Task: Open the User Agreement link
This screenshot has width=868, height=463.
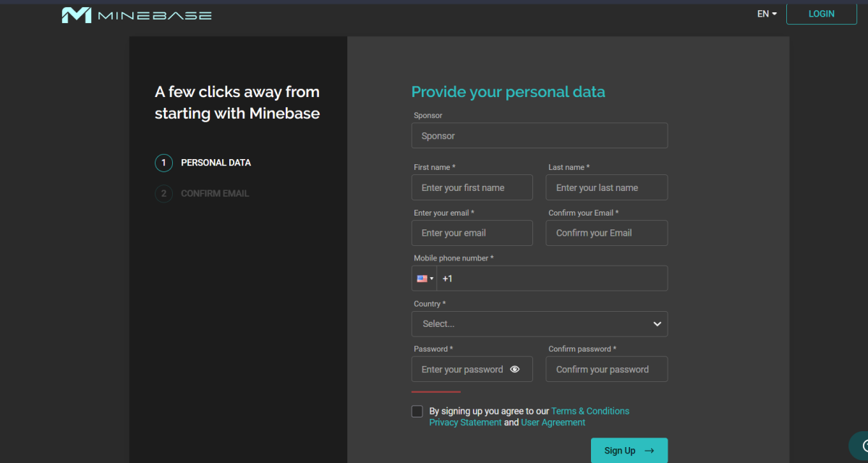Action: click(553, 422)
